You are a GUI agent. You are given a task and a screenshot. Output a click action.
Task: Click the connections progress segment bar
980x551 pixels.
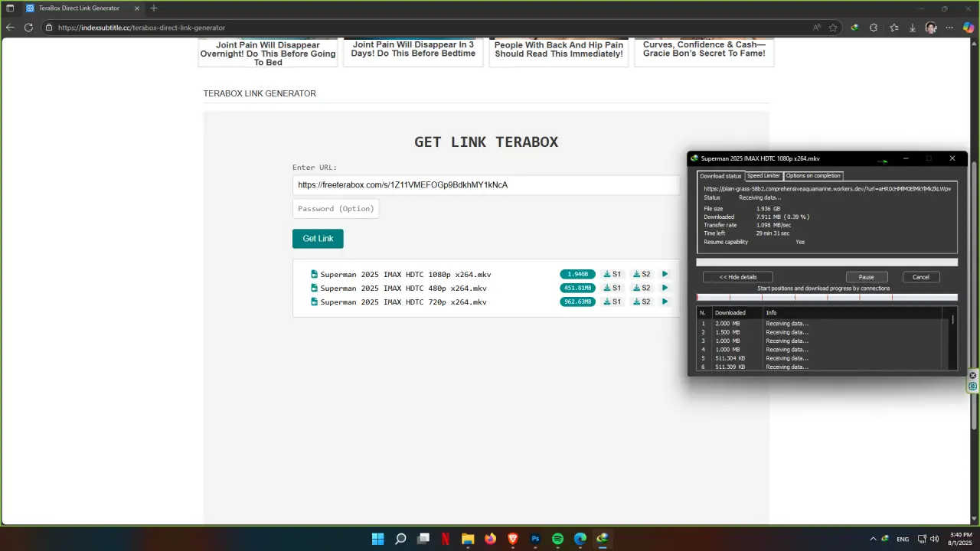tap(827, 298)
